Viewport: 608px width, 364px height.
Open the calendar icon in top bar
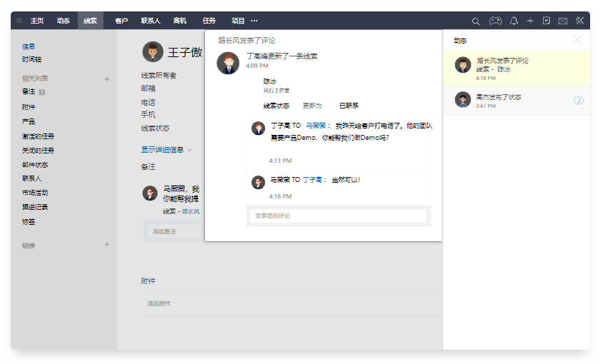pyautogui.click(x=547, y=21)
